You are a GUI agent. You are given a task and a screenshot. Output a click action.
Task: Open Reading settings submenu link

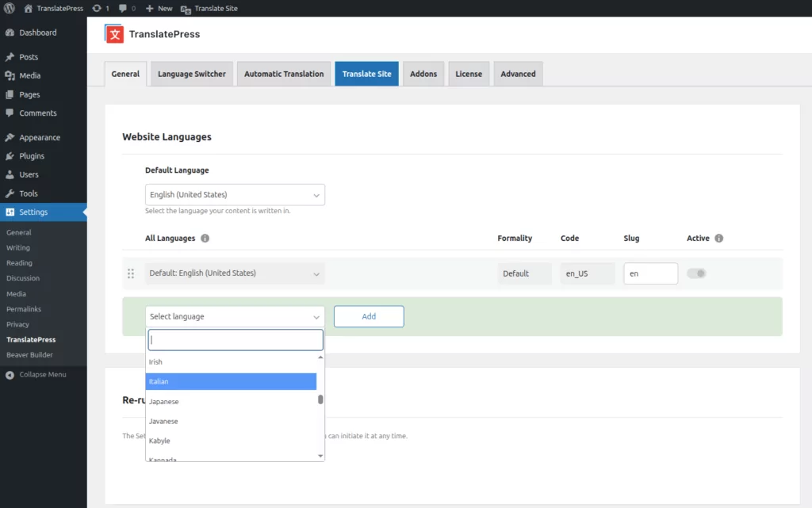[19, 263]
